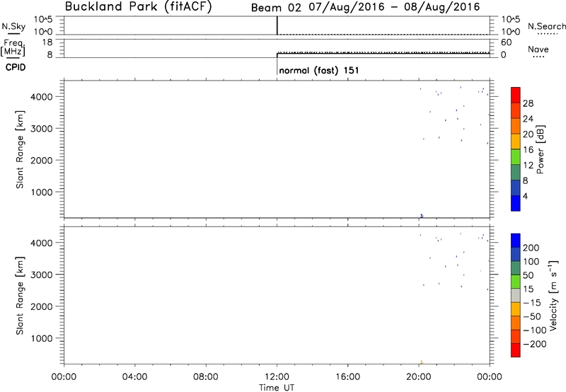This screenshot has width=566, height=392.
Task: Click the 4000 tick on the Power panel axis
Action: 42,97
